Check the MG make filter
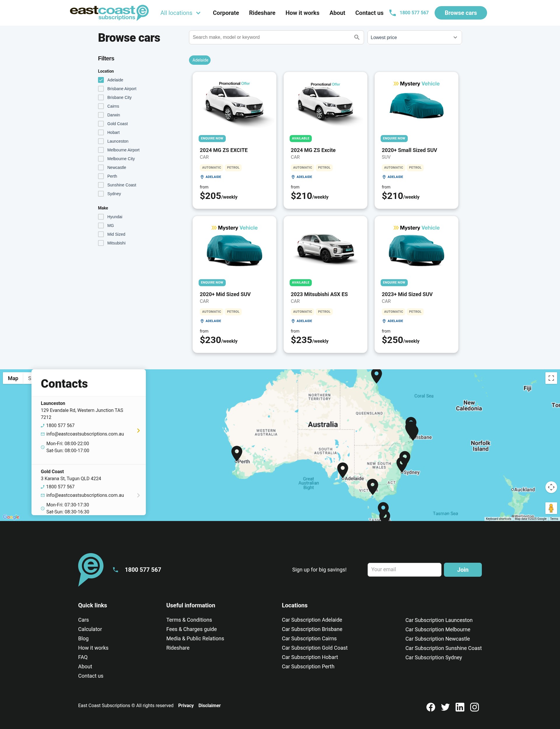 [101, 226]
